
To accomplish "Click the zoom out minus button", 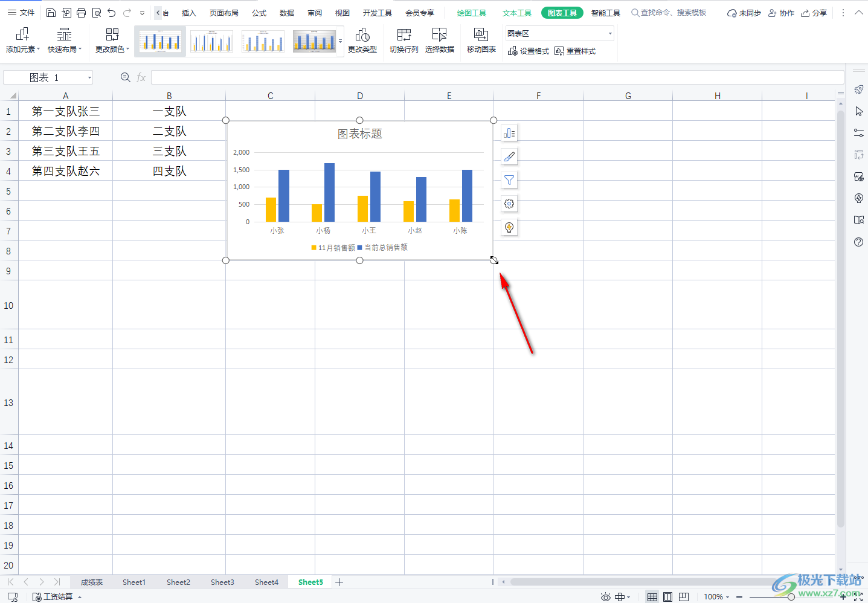I will point(740,597).
